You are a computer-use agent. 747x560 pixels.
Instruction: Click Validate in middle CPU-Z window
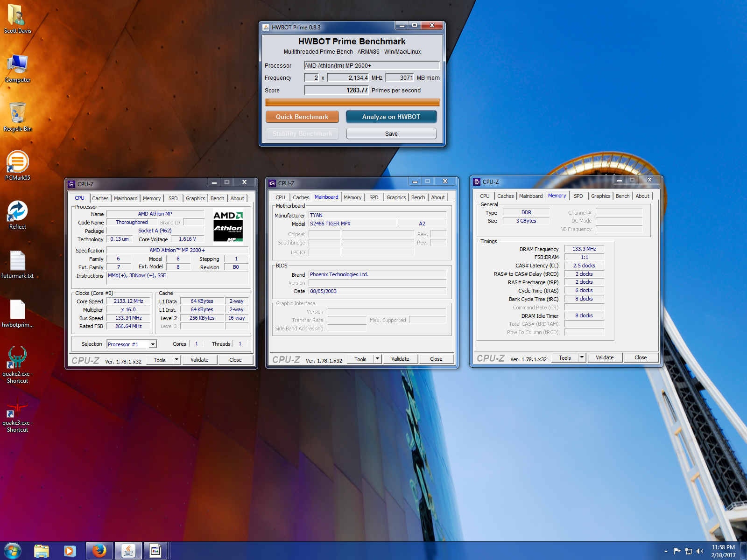click(400, 359)
